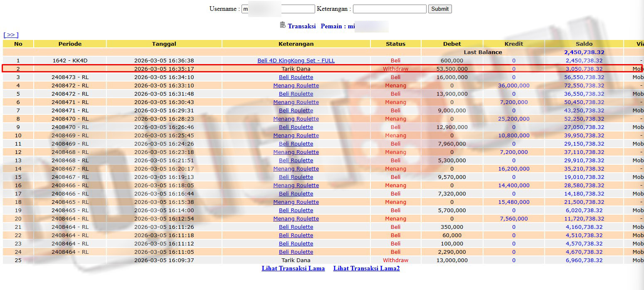Select the Keterangan column header
Viewport: 644px width, 290px height.
click(296, 44)
